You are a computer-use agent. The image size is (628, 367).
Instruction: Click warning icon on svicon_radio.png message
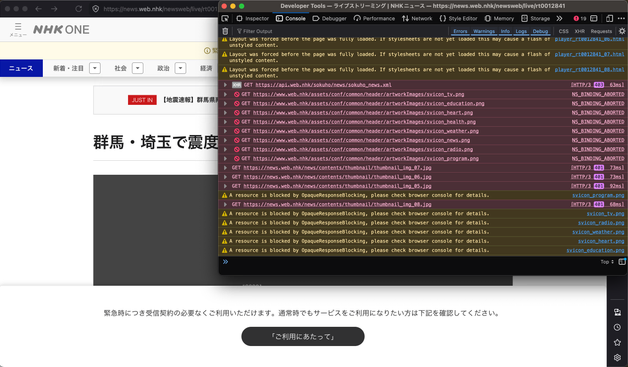(224, 223)
